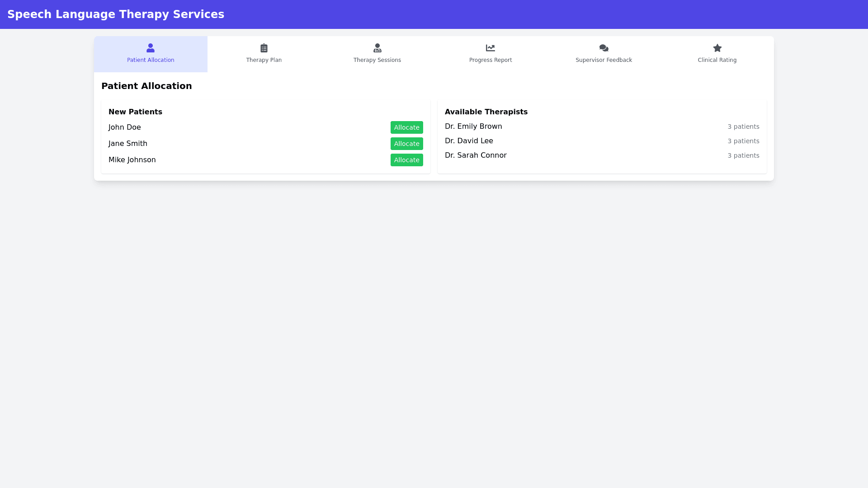Click the Therapy Sessions doctor icon

377,48
